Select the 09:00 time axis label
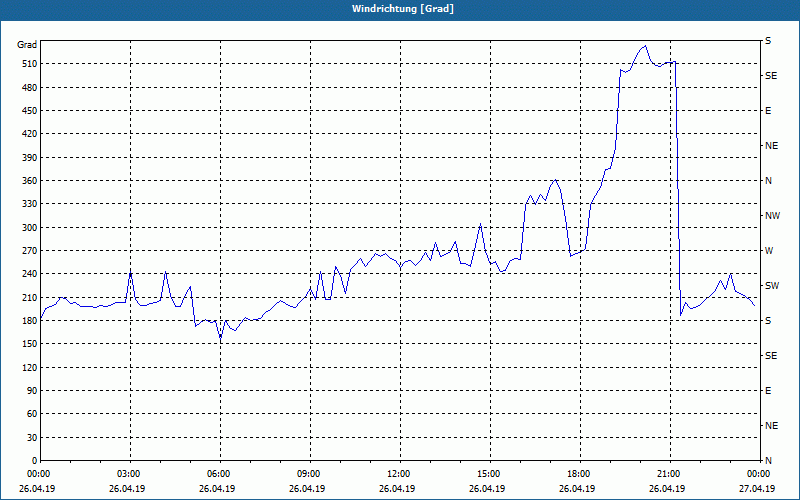 click(310, 474)
